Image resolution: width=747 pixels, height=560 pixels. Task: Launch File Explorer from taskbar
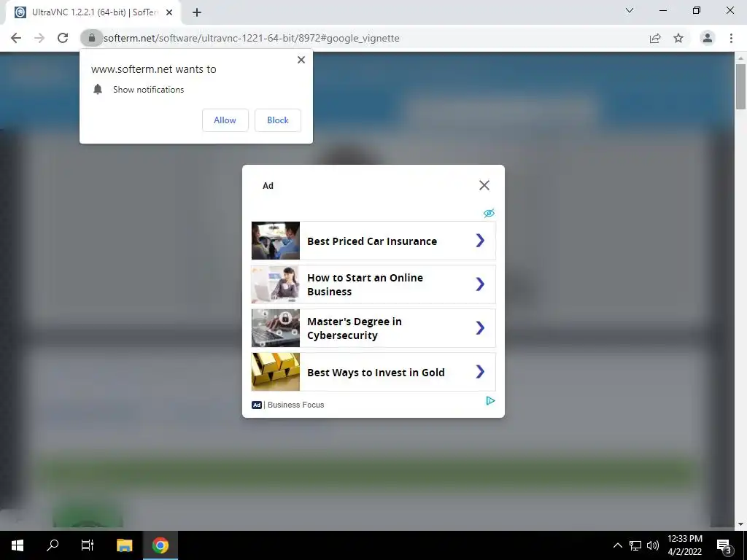point(124,545)
